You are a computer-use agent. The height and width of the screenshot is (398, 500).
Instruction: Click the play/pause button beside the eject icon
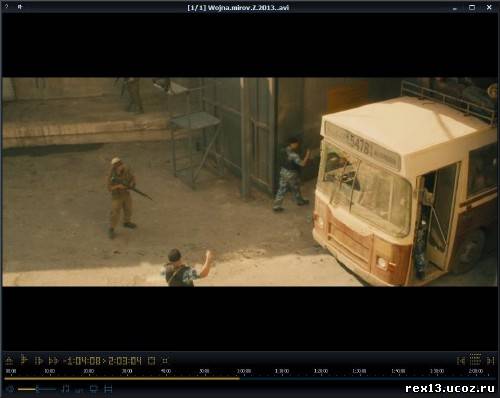(24, 360)
